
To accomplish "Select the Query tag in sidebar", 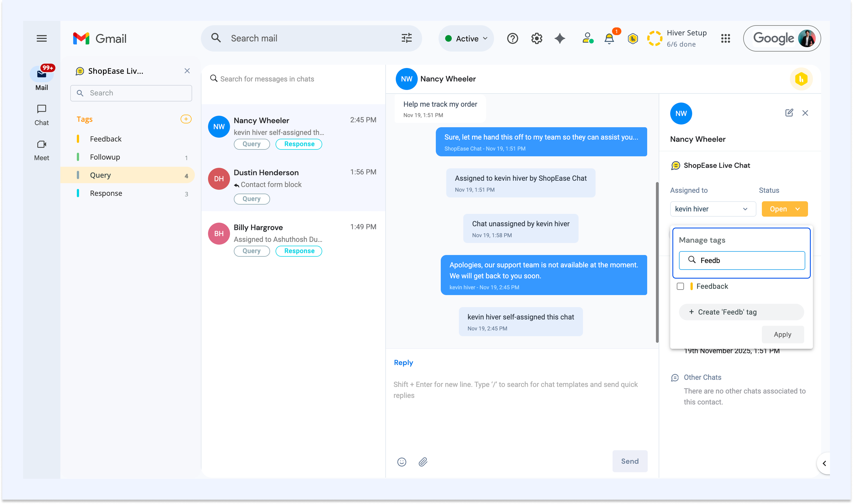I will 127,175.
